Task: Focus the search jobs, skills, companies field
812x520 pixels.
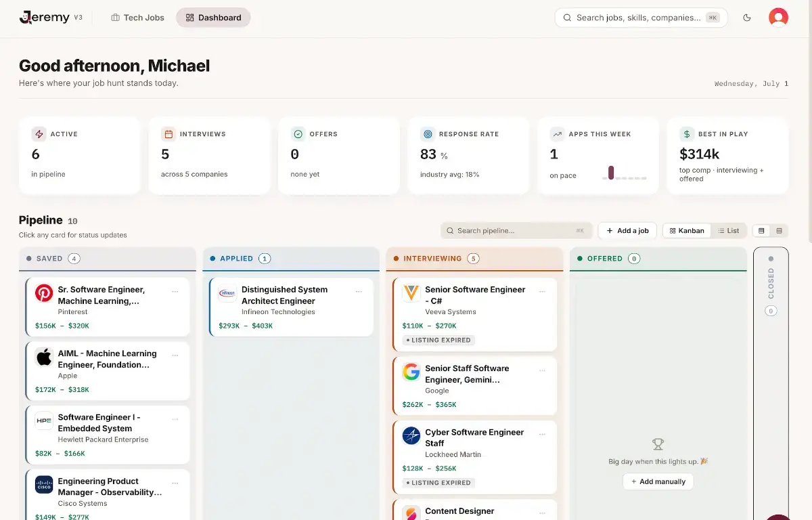Action: (x=641, y=18)
